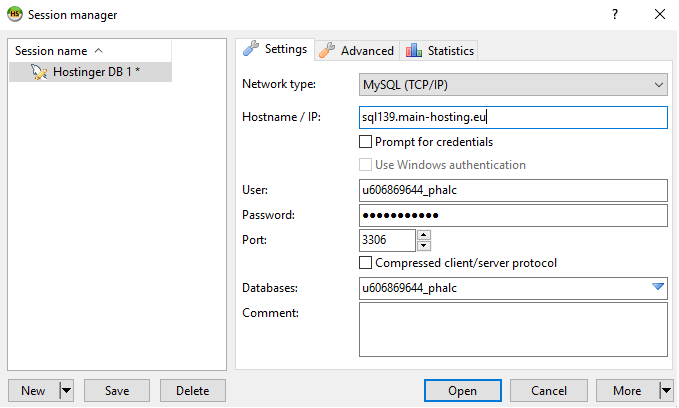Decrease port number with down arrow
This screenshot has width=679, height=408.
coord(424,245)
